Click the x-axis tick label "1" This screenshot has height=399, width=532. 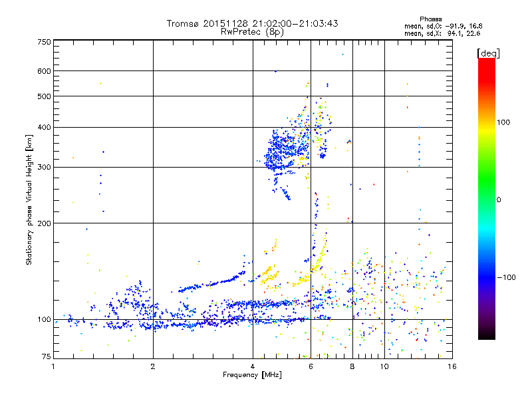(x=53, y=366)
